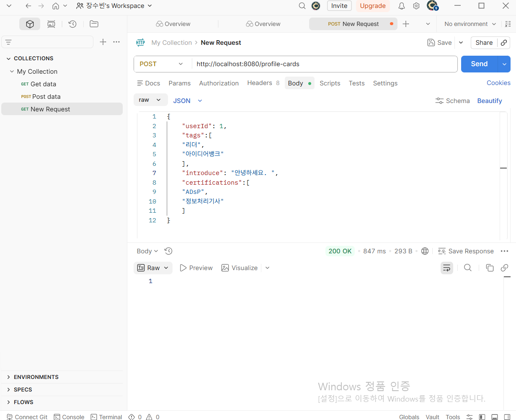Change the JSON body language dropdown
Viewport: 516px width, 420px height.
tap(188, 100)
